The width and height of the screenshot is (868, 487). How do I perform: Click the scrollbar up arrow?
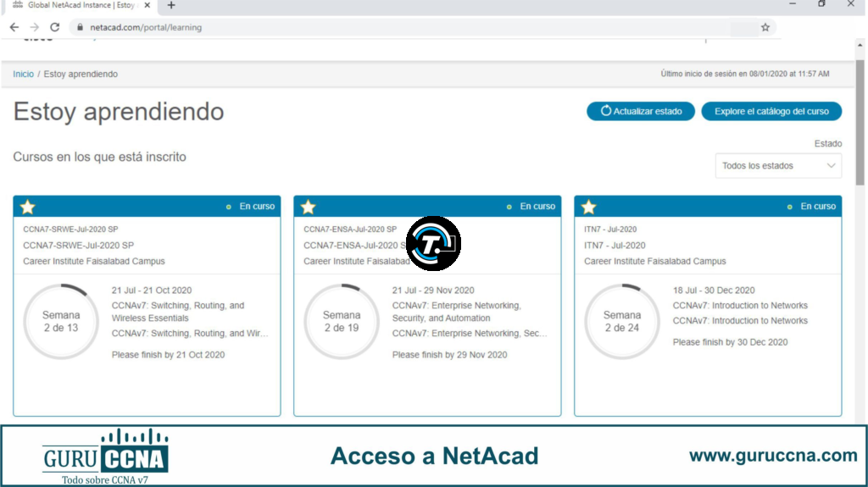pos(860,46)
